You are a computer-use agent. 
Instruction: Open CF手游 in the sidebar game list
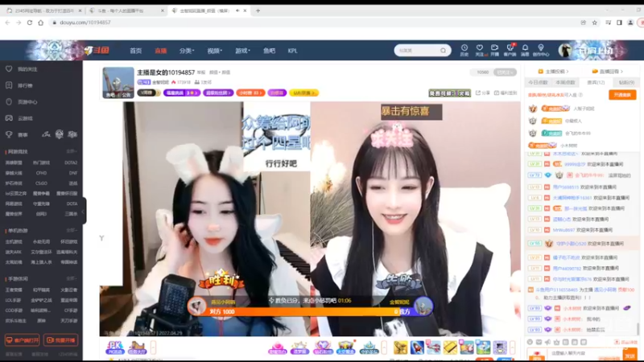pos(71,311)
